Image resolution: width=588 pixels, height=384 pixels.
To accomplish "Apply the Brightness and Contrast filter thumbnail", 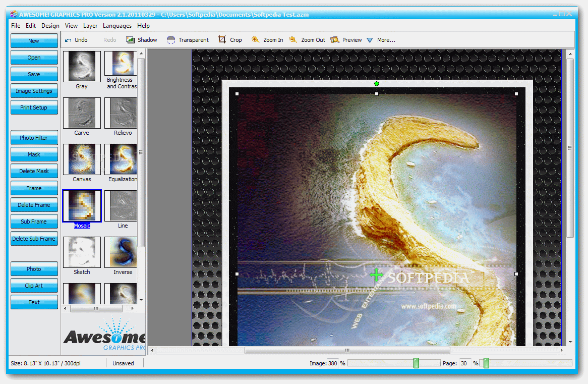I will coord(121,63).
